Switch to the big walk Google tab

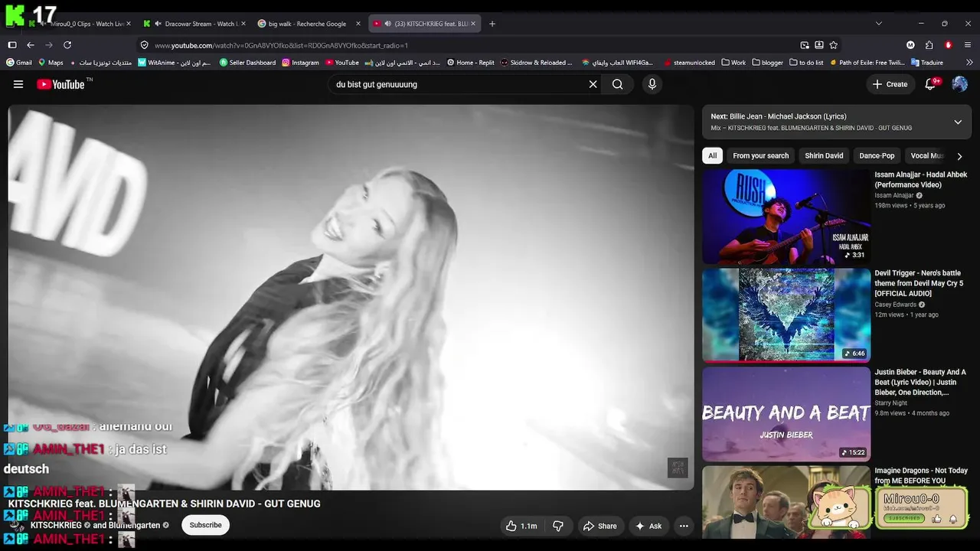coord(308,24)
